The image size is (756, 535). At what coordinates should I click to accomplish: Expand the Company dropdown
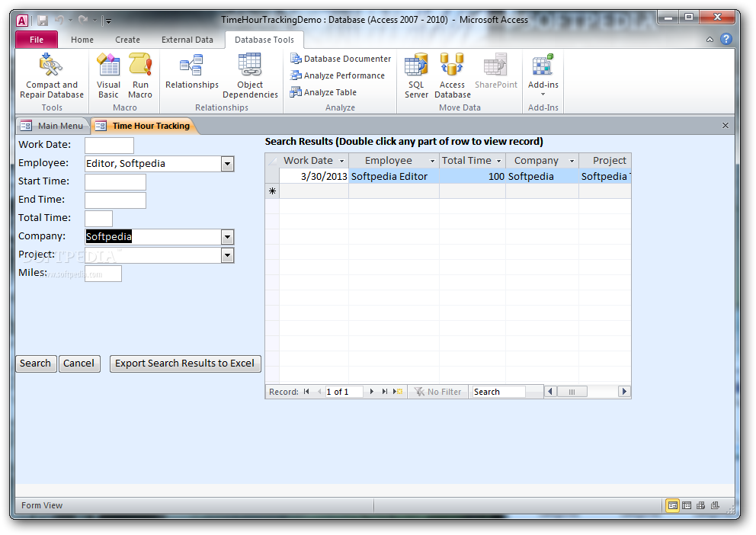tap(228, 237)
